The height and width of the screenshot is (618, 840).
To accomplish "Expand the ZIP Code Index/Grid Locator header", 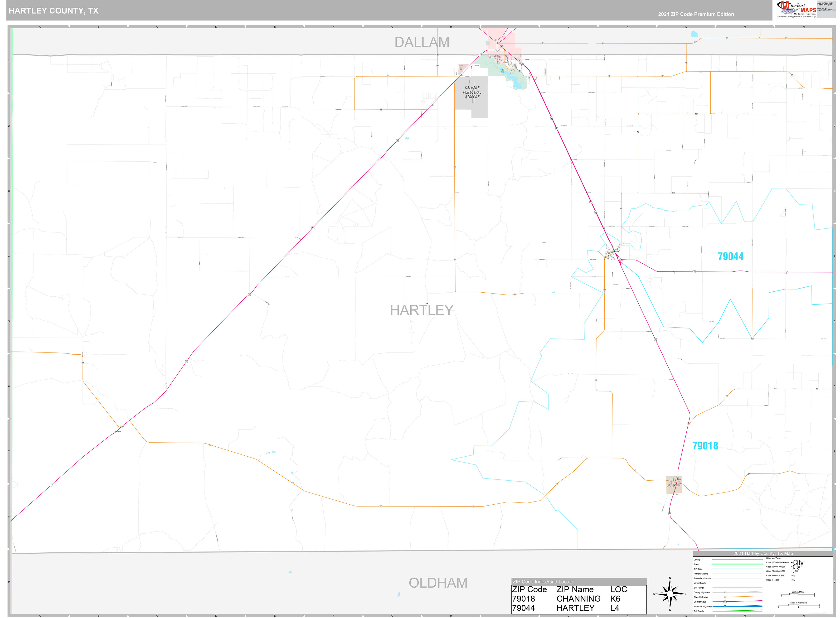I will coord(544,582).
